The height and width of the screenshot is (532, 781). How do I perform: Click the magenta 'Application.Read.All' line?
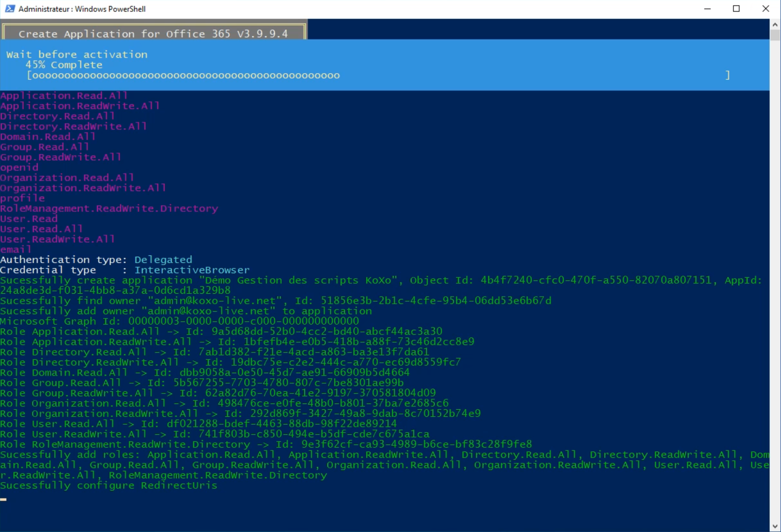[64, 96]
